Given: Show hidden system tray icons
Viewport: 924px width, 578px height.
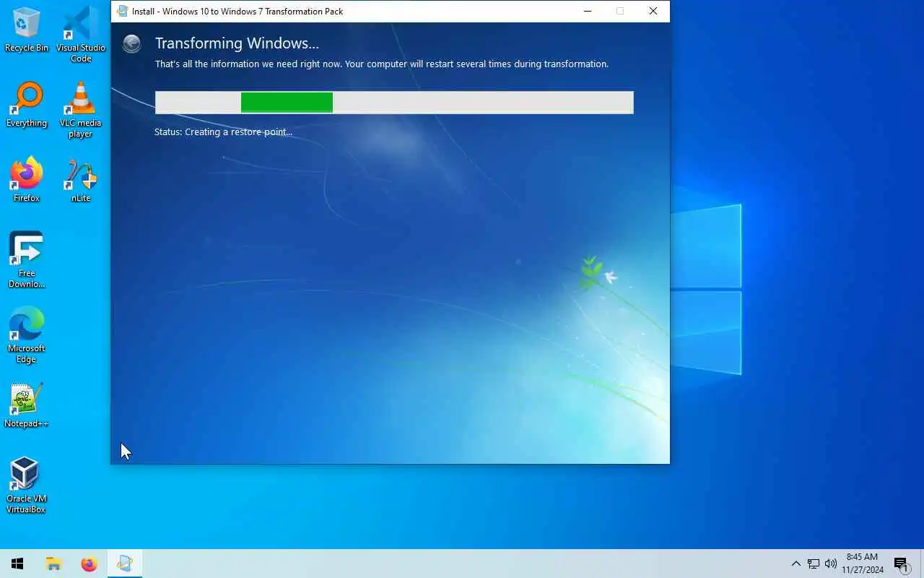Looking at the screenshot, I should [x=796, y=564].
